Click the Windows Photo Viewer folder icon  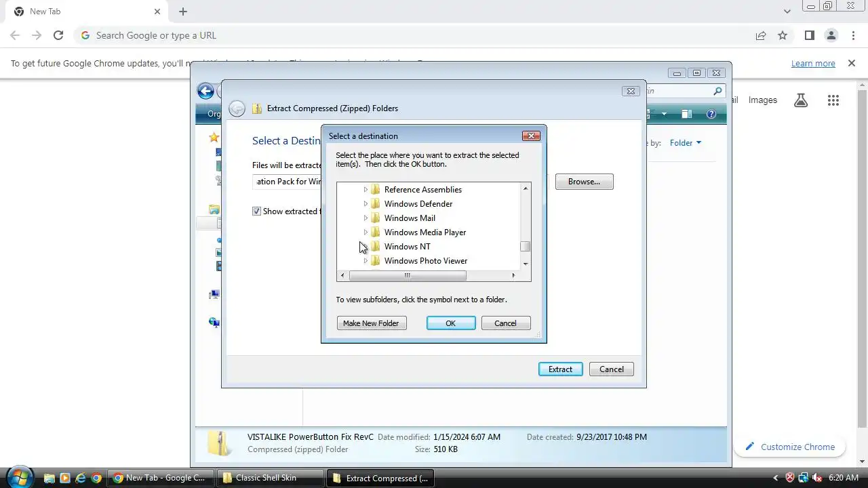(x=376, y=261)
